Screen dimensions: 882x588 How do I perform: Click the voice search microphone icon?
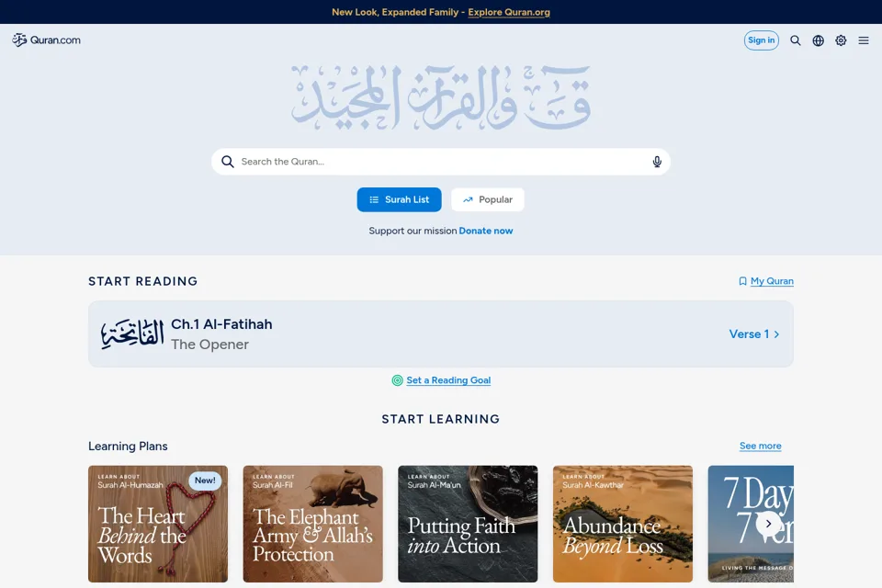[656, 162]
